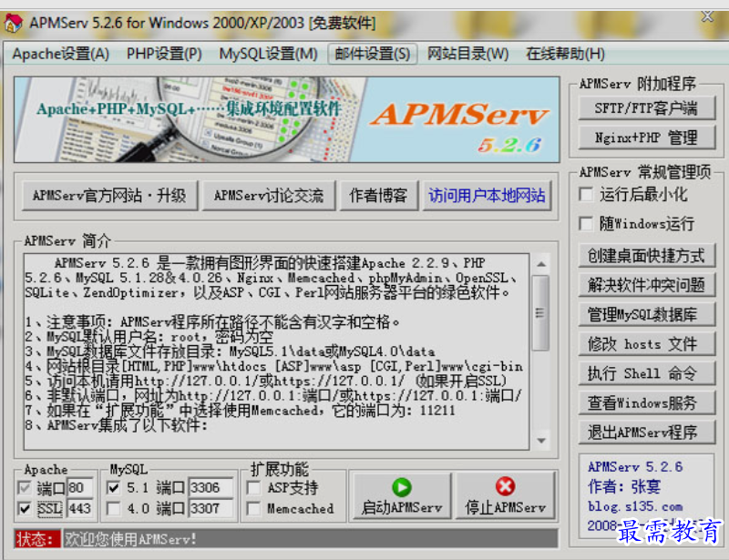729x560 pixels.
Task: Click the 作者: 张宴 text
Action: 624,486
